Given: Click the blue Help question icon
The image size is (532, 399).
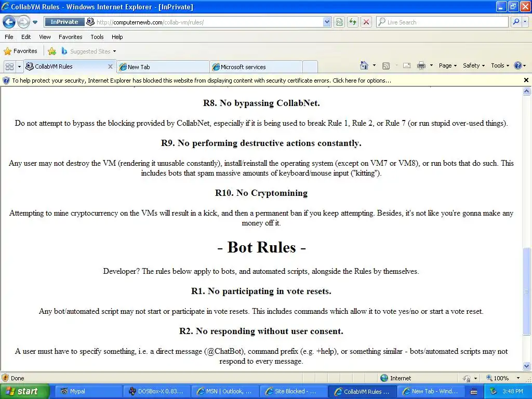Looking at the screenshot, I should coord(518,65).
